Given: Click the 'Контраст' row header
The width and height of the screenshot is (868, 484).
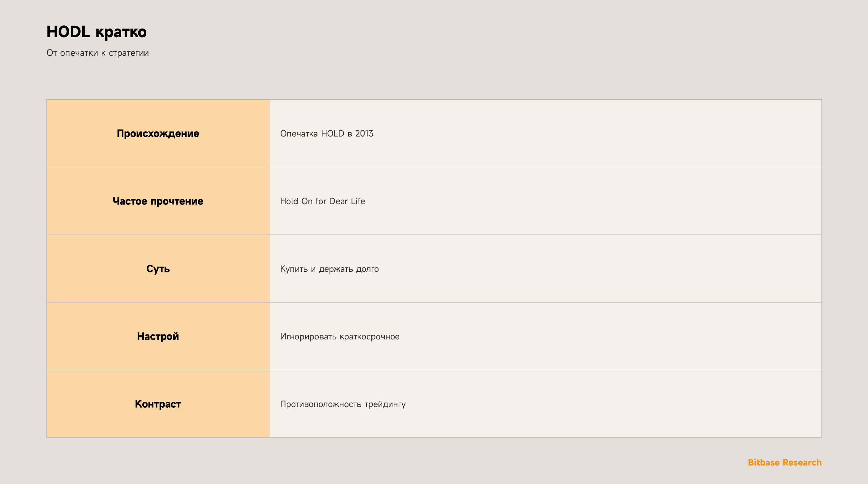Looking at the screenshot, I should [158, 404].
